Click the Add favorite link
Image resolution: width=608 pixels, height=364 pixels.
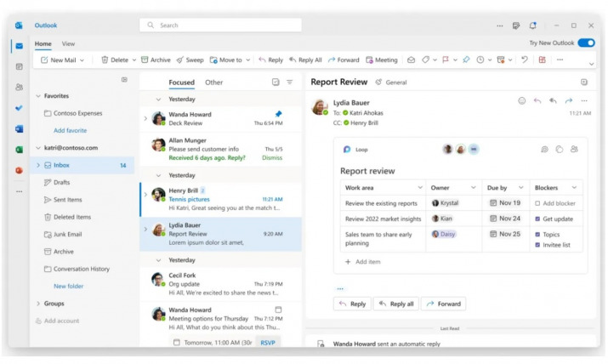(x=71, y=131)
